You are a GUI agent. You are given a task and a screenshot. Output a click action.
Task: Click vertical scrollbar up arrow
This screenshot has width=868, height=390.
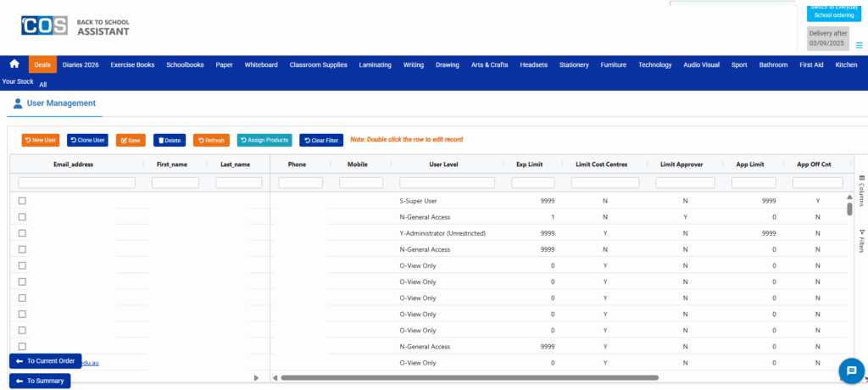tap(849, 197)
